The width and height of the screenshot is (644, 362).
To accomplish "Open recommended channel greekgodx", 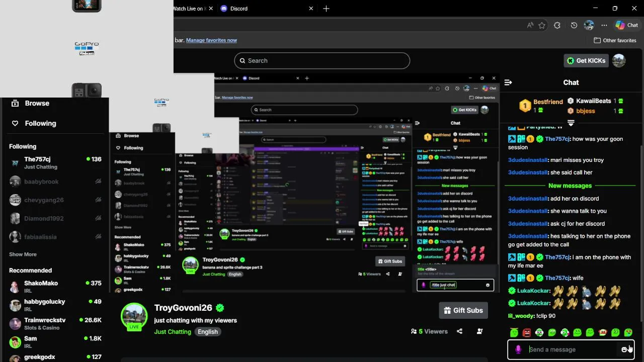I will pos(55,357).
